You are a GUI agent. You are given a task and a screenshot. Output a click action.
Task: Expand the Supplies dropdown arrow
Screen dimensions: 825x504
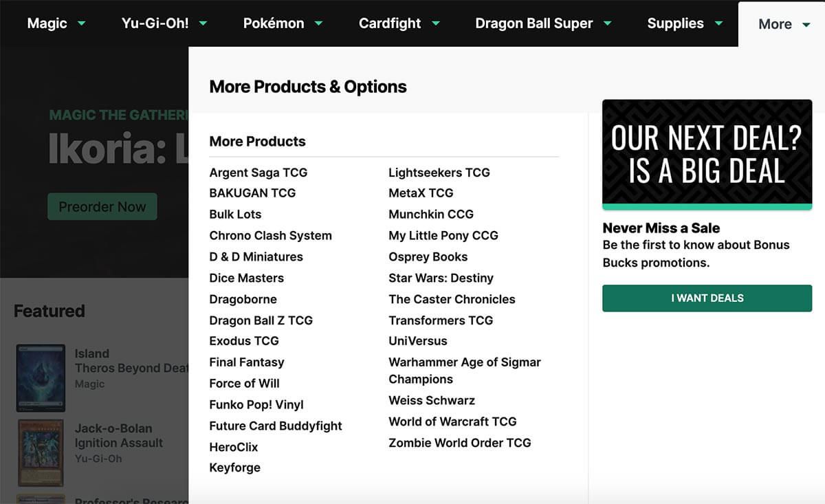[x=718, y=23]
